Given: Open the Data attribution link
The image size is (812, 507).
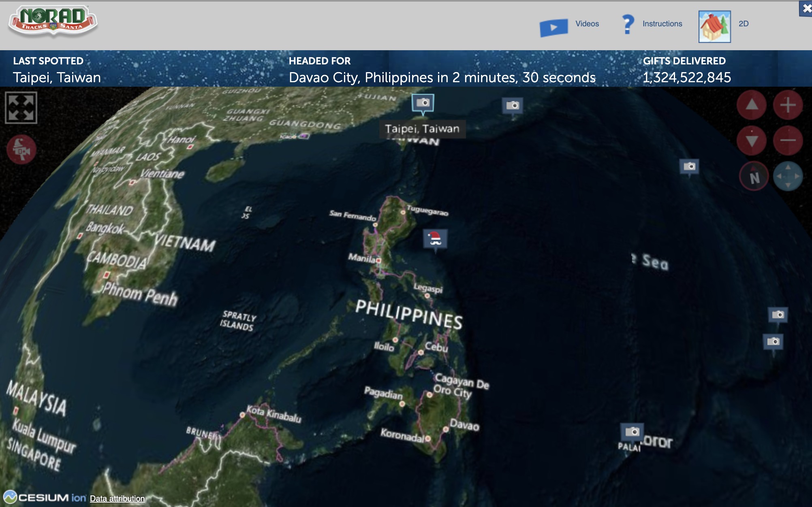Looking at the screenshot, I should (117, 498).
